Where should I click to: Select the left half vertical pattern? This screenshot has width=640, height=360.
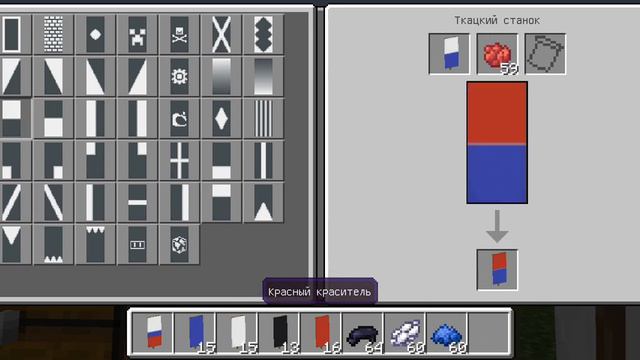tap(96, 118)
